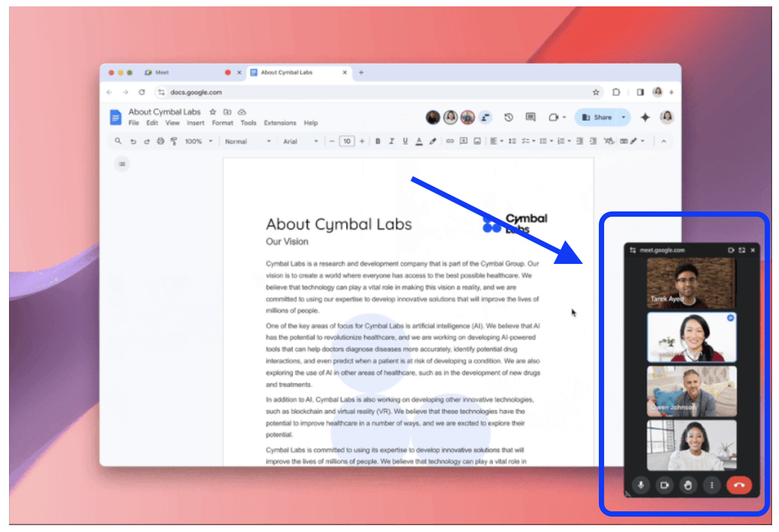Open the browser side panel icon
The width and height of the screenshot is (779, 532).
pyautogui.click(x=640, y=92)
